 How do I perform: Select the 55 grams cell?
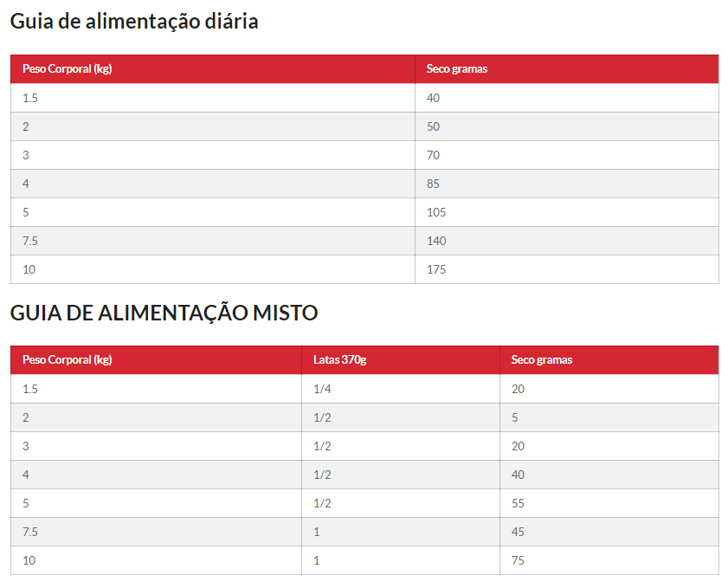(518, 503)
